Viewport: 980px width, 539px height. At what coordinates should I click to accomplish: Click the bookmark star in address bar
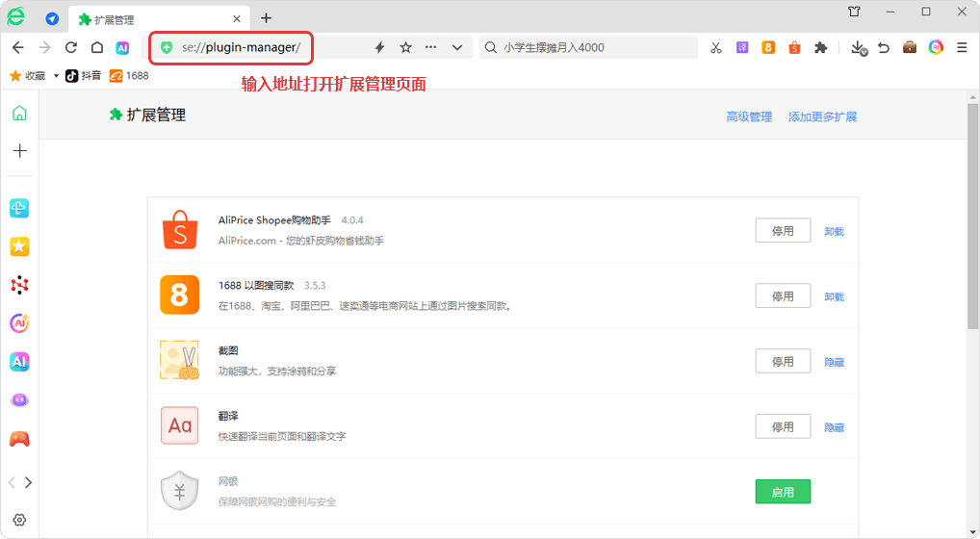coord(405,47)
